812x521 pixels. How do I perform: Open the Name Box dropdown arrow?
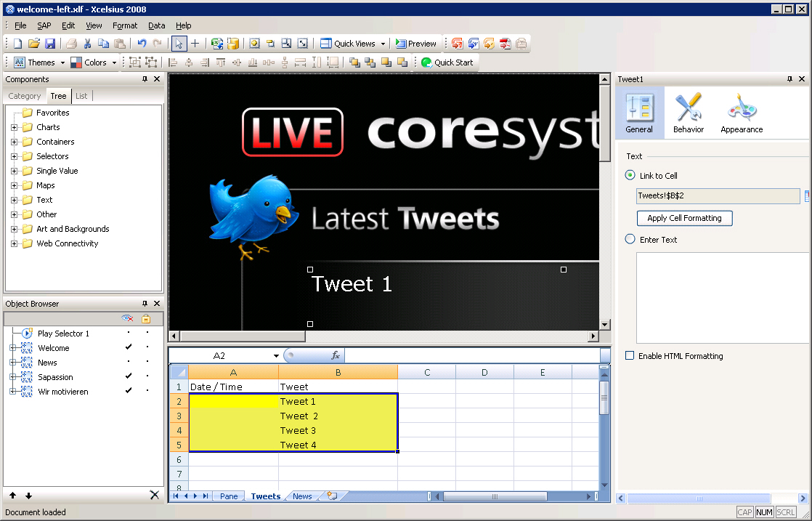pyautogui.click(x=276, y=356)
